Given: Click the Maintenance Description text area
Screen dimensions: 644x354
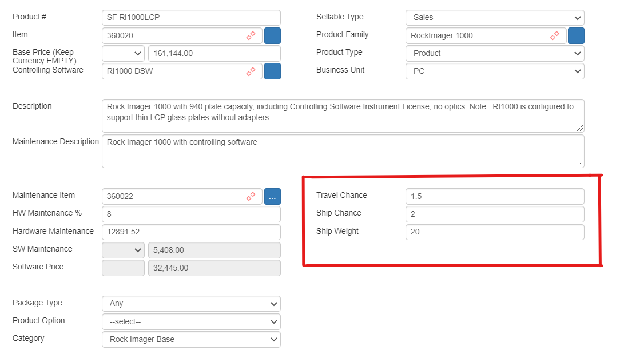Looking at the screenshot, I should (x=343, y=151).
